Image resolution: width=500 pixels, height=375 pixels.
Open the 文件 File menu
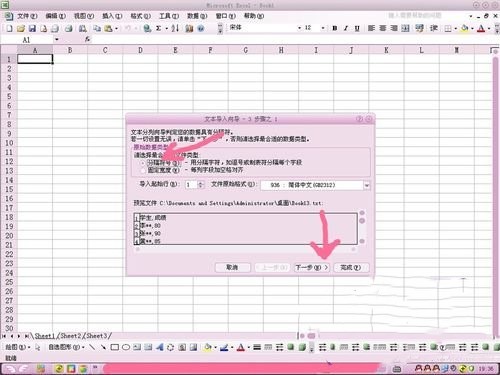pos(27,16)
